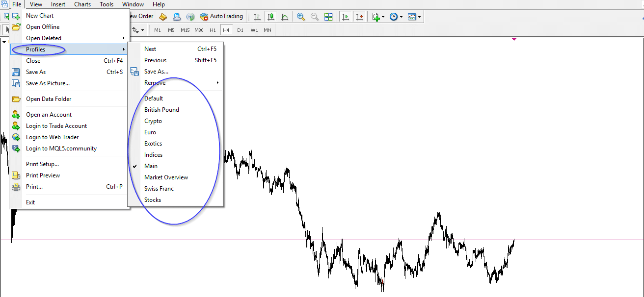Click Save As with floppy icon

click(x=69, y=72)
